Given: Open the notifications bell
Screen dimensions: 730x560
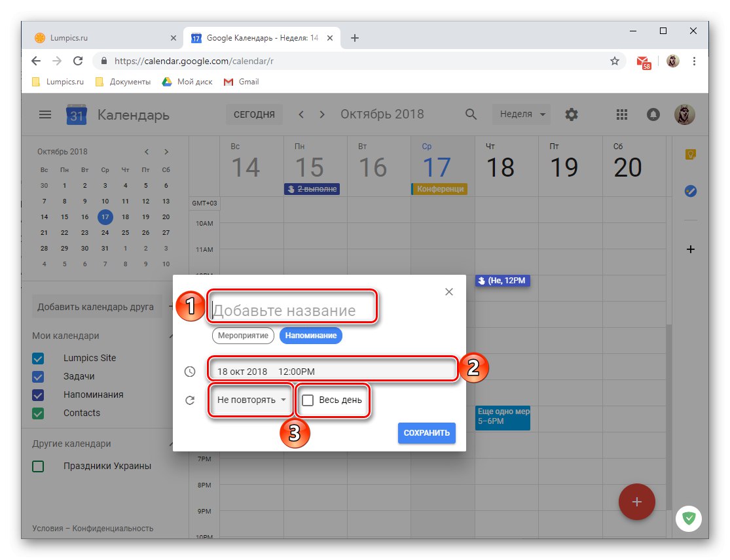Looking at the screenshot, I should click(x=653, y=114).
